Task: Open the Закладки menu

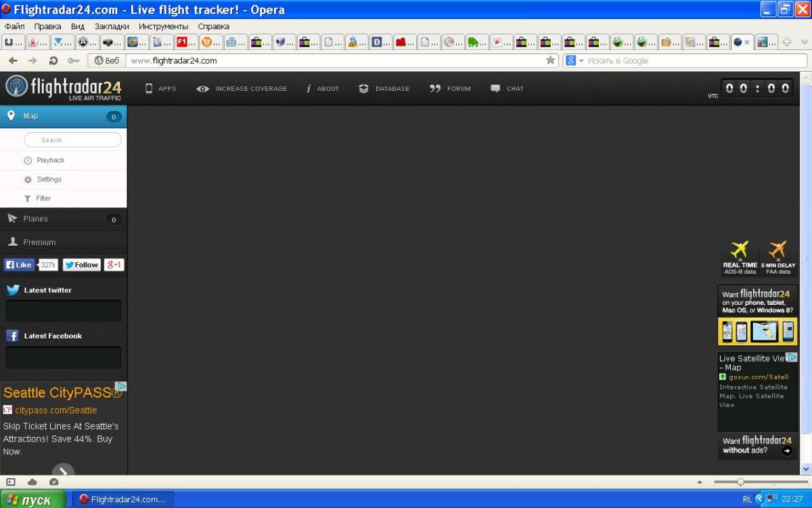Action: point(112,26)
